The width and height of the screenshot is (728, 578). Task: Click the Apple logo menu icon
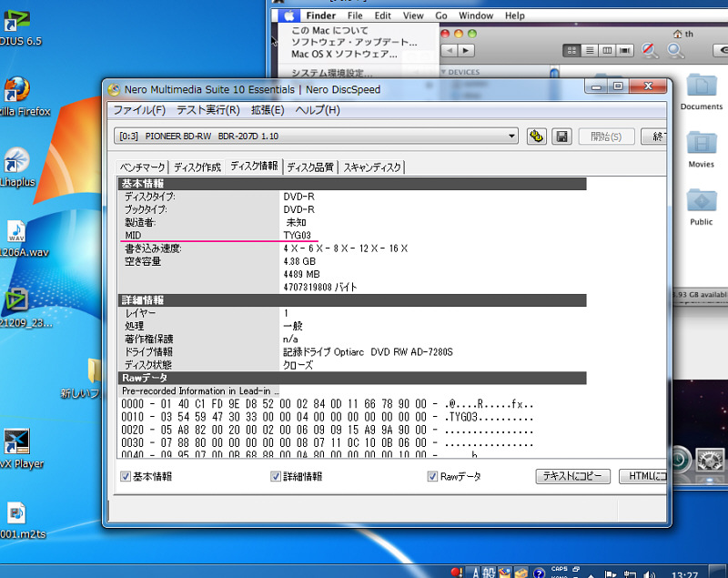pyautogui.click(x=289, y=15)
